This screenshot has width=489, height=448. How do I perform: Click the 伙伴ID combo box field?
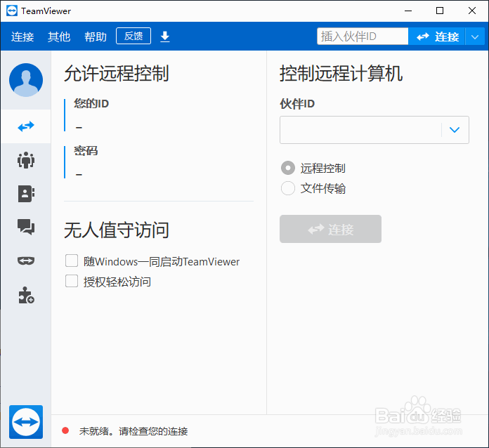click(x=374, y=130)
